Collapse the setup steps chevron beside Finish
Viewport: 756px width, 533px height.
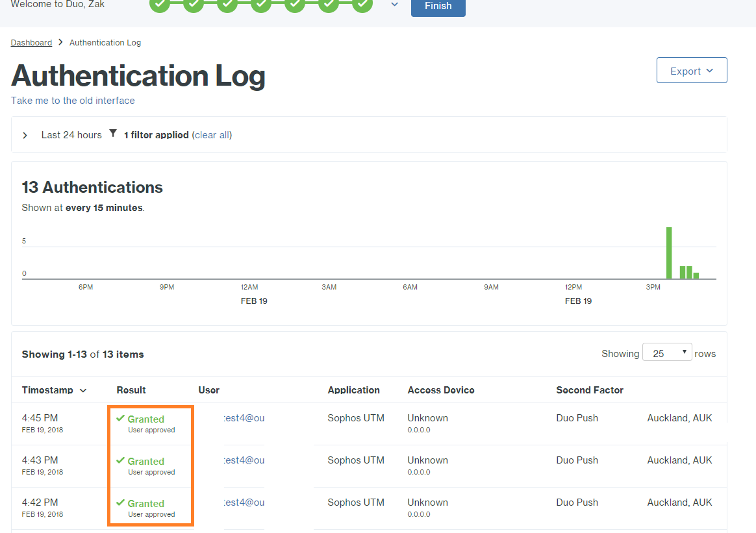[x=394, y=5]
